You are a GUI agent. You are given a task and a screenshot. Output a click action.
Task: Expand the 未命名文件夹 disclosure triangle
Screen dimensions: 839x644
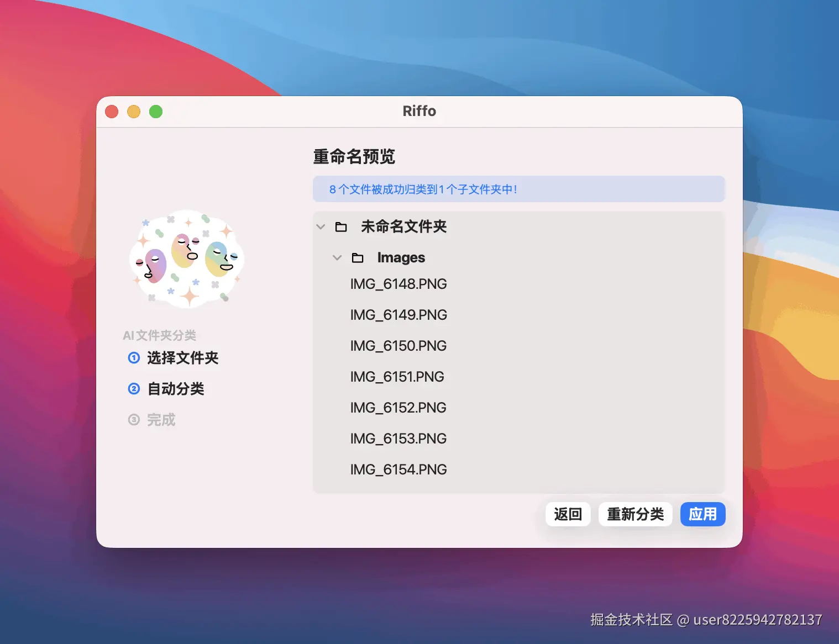(x=321, y=226)
